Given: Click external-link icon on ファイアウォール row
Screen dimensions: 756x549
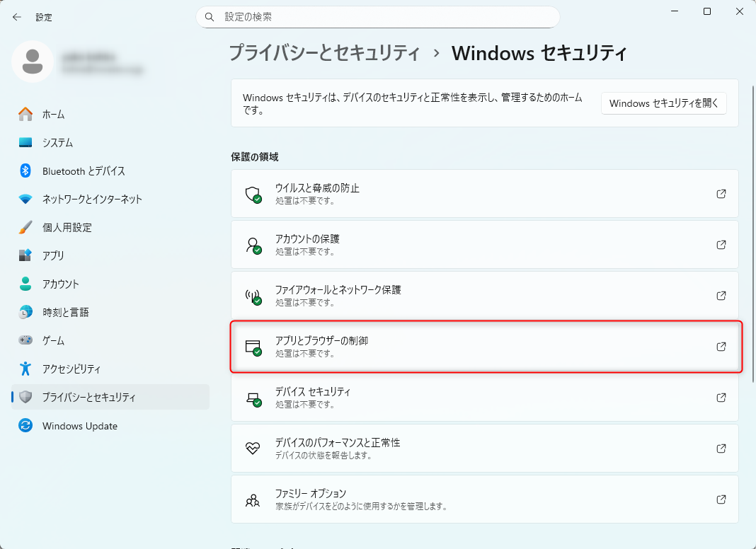Looking at the screenshot, I should pyautogui.click(x=721, y=296).
